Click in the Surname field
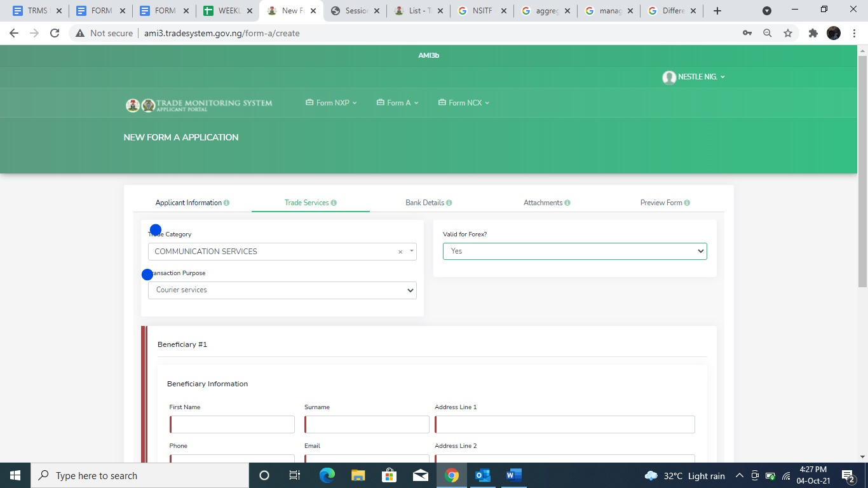Viewport: 868px width, 488px height. point(367,424)
